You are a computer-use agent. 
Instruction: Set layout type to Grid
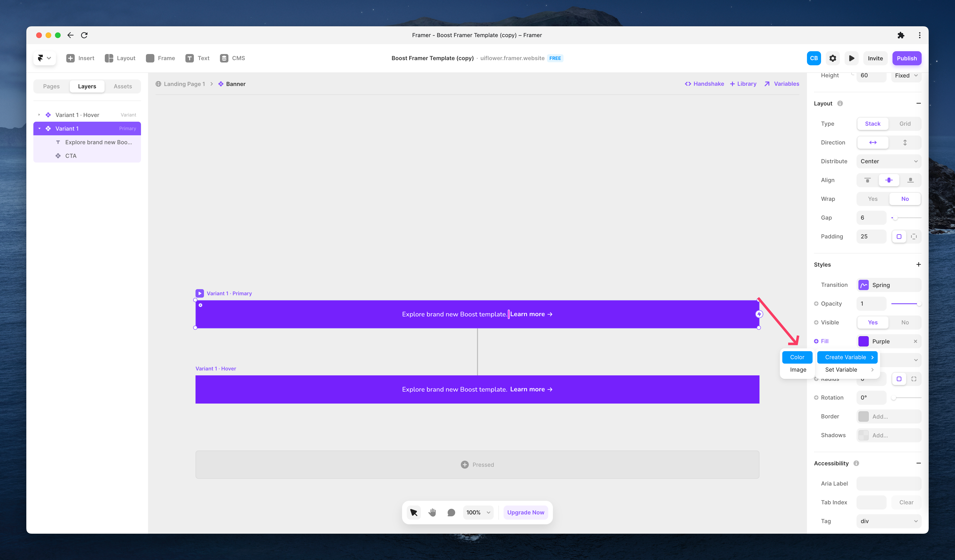[x=905, y=124]
